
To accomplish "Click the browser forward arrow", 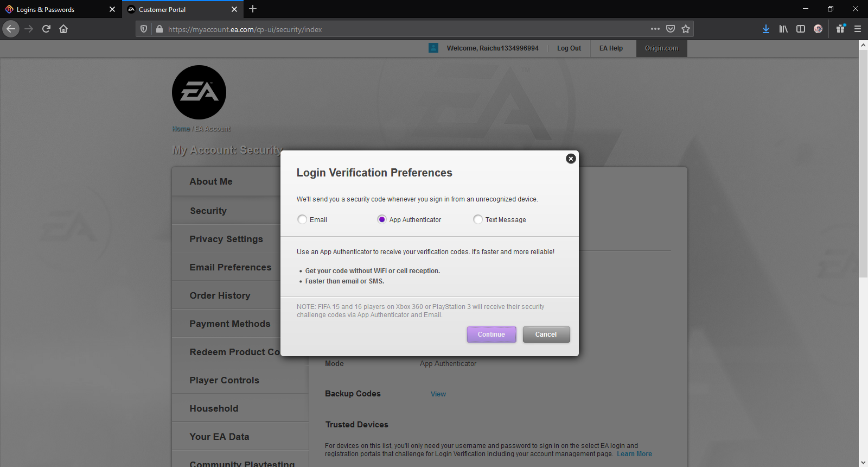I will 29,29.
